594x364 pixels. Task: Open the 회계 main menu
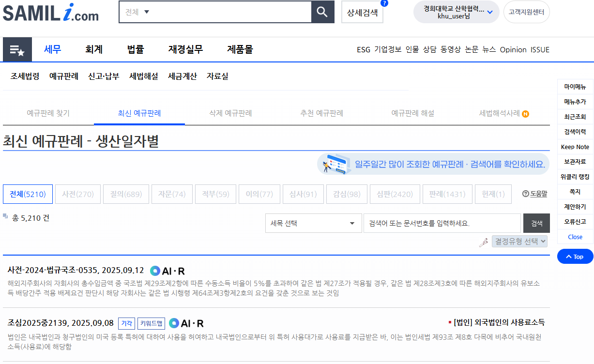94,49
